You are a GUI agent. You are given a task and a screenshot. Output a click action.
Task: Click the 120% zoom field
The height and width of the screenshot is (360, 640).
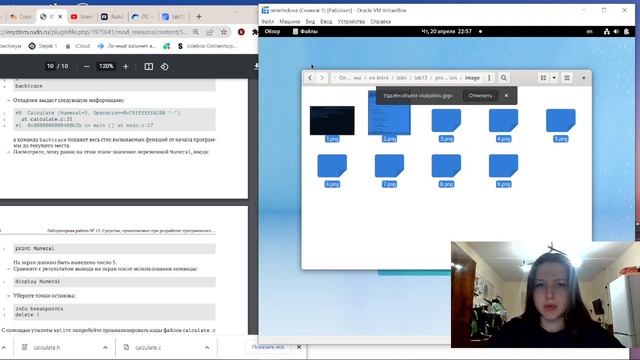(106, 66)
